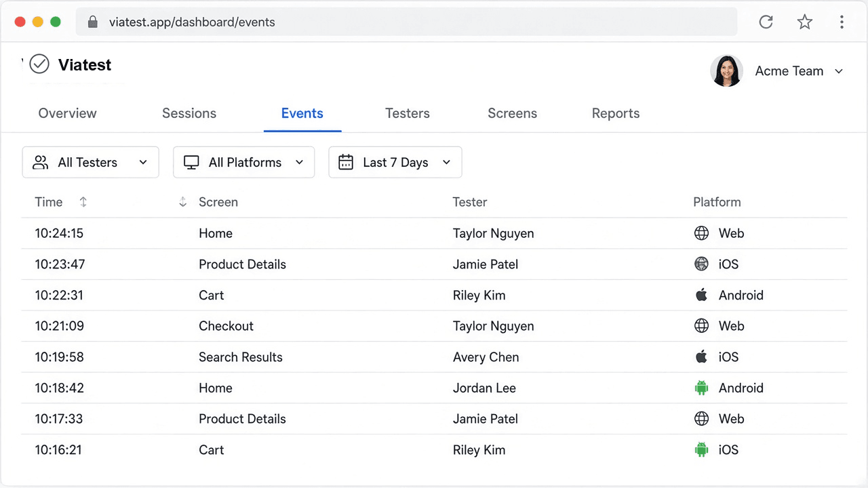Select the active Events tab
This screenshot has width=868, height=488.
pyautogui.click(x=302, y=113)
